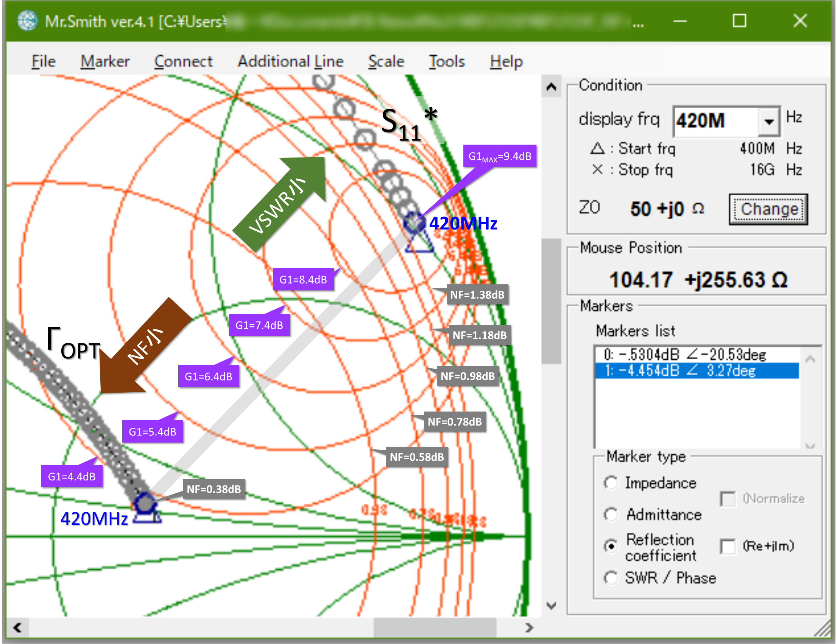Image resolution: width=837 pixels, height=644 pixels.
Task: Click chart vertical scrollbar up arrow
Action: (551, 87)
